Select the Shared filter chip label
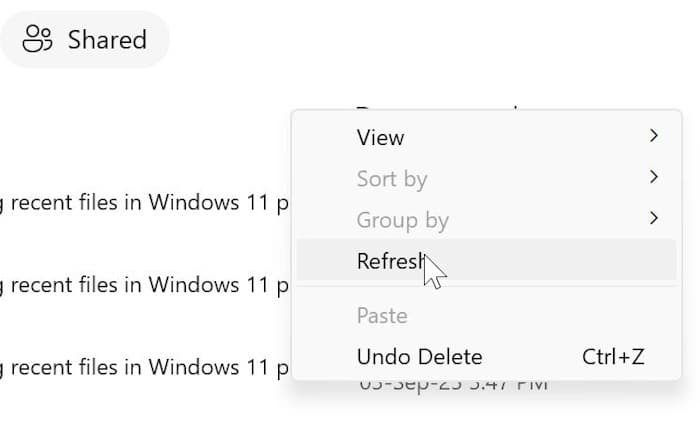This screenshot has width=700, height=429. (x=107, y=40)
